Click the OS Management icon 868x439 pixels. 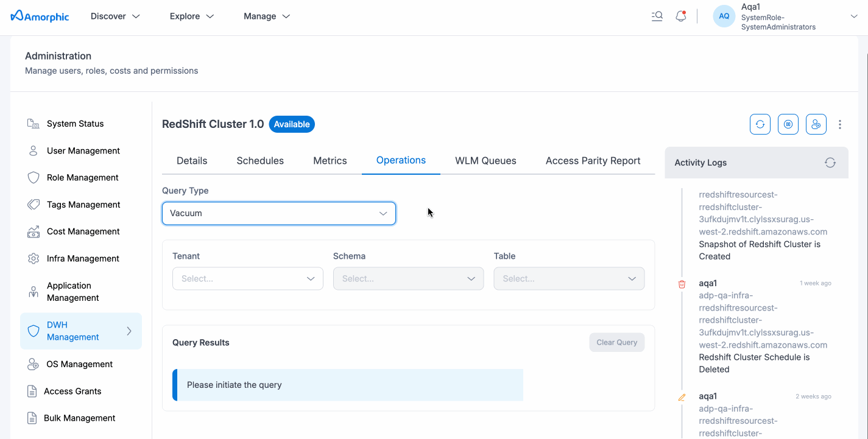click(34, 364)
